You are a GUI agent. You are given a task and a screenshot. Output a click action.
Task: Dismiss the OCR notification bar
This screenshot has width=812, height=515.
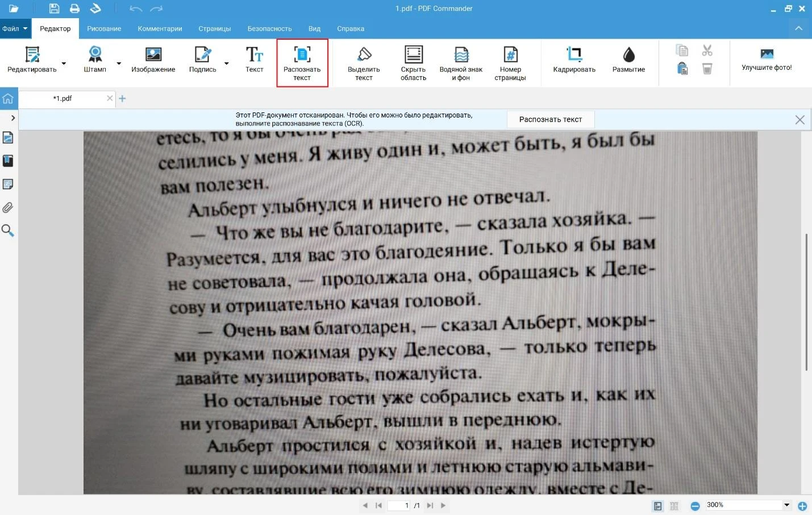pyautogui.click(x=800, y=120)
